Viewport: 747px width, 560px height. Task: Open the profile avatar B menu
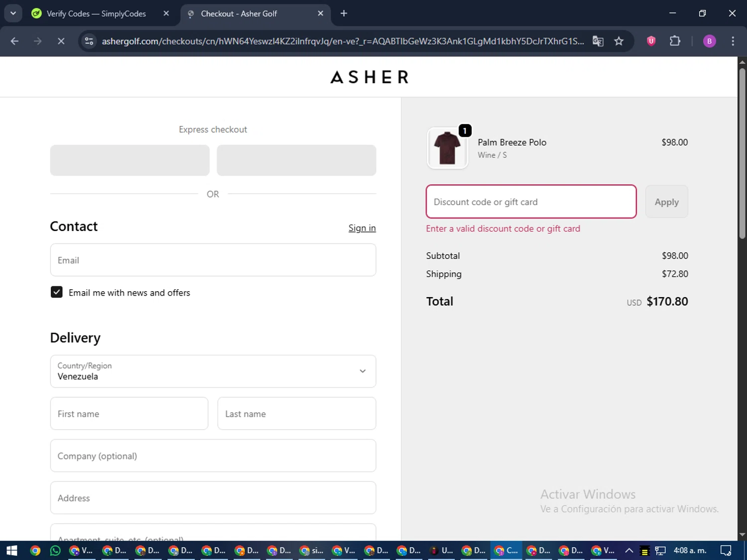pyautogui.click(x=709, y=41)
